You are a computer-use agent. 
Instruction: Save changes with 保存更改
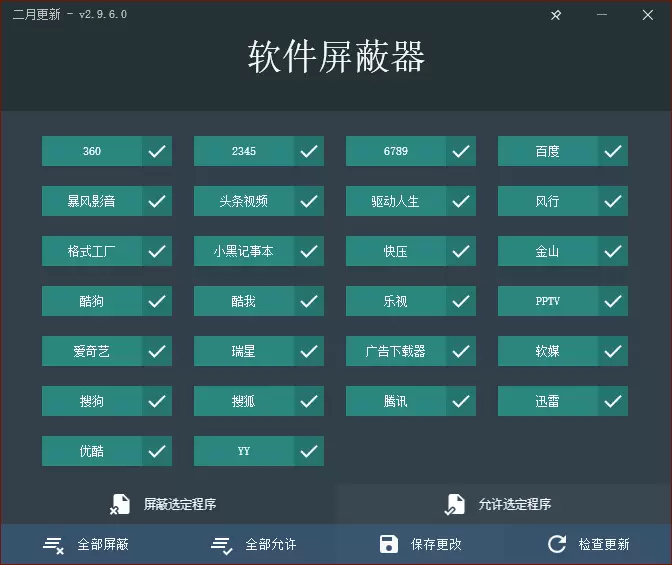tap(420, 544)
